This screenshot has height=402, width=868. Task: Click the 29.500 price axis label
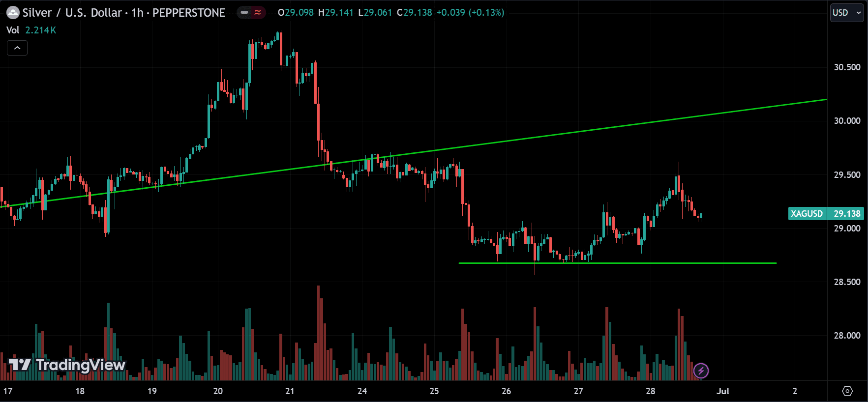[x=847, y=175]
